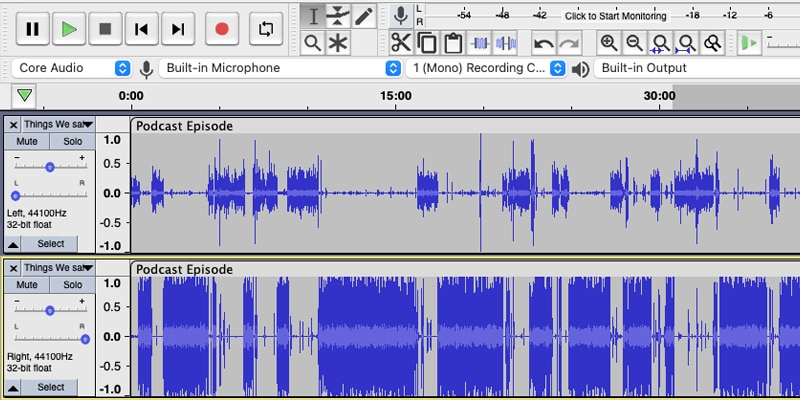Open the Left track name dropdown menu
Viewport: 800px width, 400px height.
click(59, 124)
